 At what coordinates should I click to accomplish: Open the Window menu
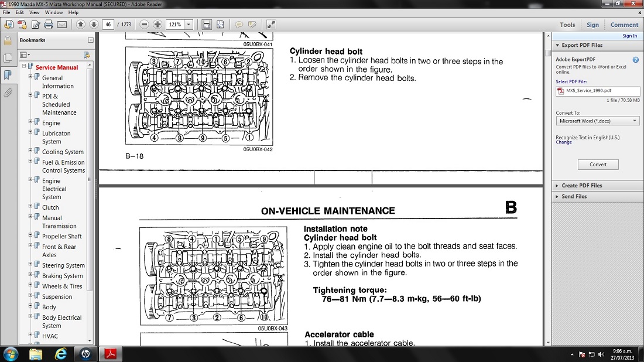click(x=54, y=12)
